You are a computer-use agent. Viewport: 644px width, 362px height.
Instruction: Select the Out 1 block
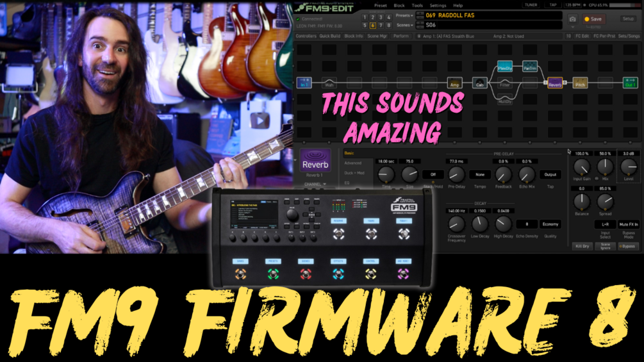630,83
